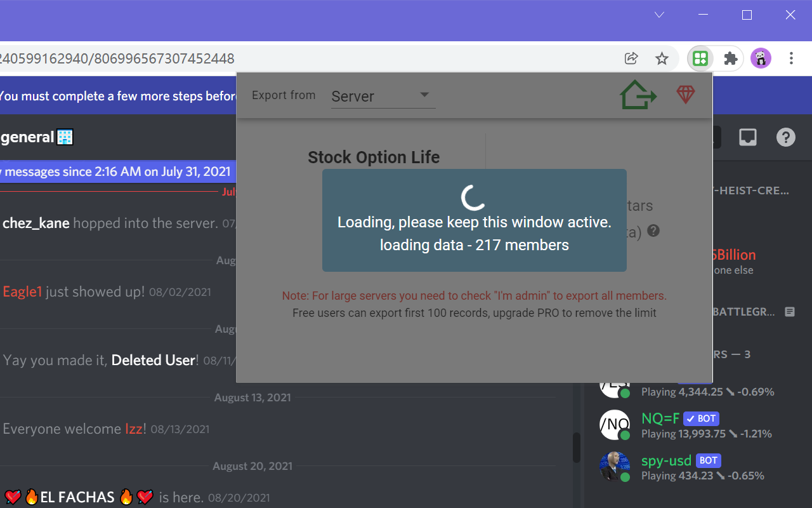Viewport: 812px width, 508px height.
Task: Expand the Chrome three-dot menu
Action: pos(791,58)
